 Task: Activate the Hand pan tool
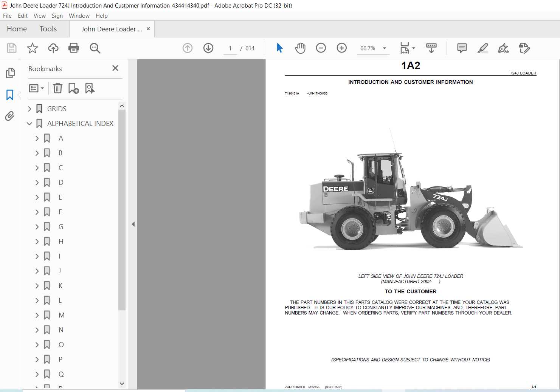click(x=300, y=48)
